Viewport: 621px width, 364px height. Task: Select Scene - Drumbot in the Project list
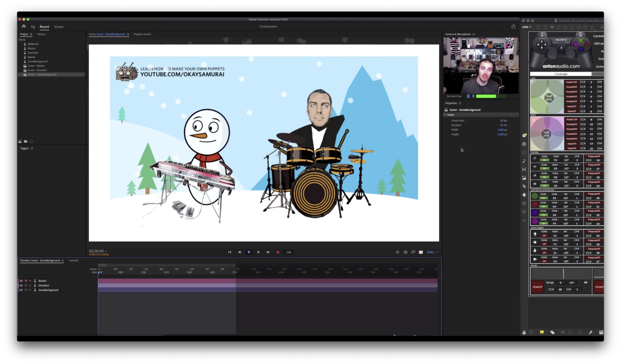(37, 70)
